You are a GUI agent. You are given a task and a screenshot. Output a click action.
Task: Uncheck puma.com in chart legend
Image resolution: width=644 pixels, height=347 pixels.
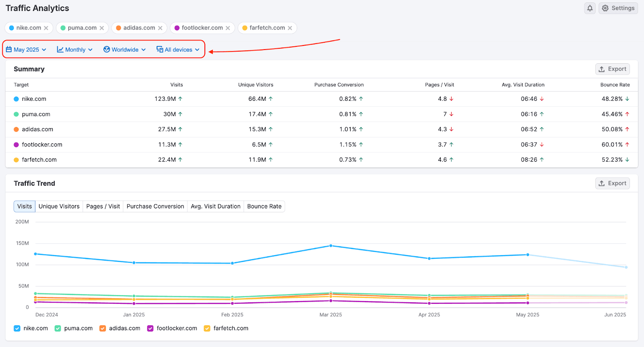58,328
